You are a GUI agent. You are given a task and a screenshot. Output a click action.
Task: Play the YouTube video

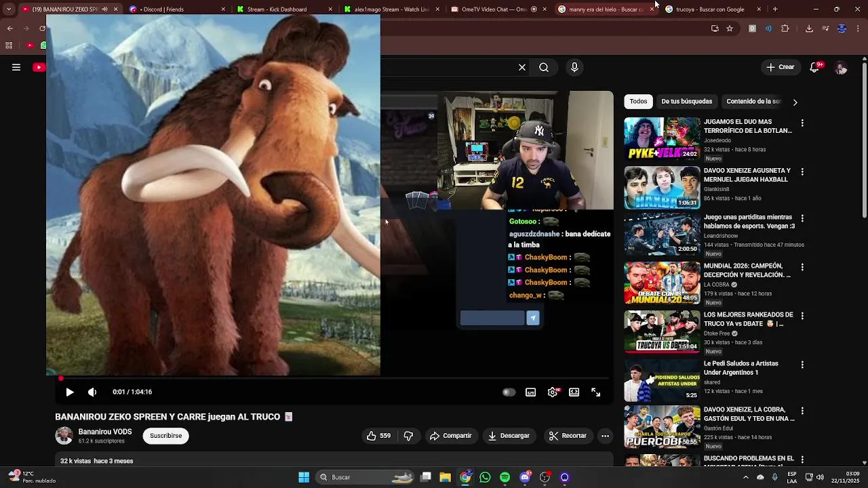(x=69, y=392)
